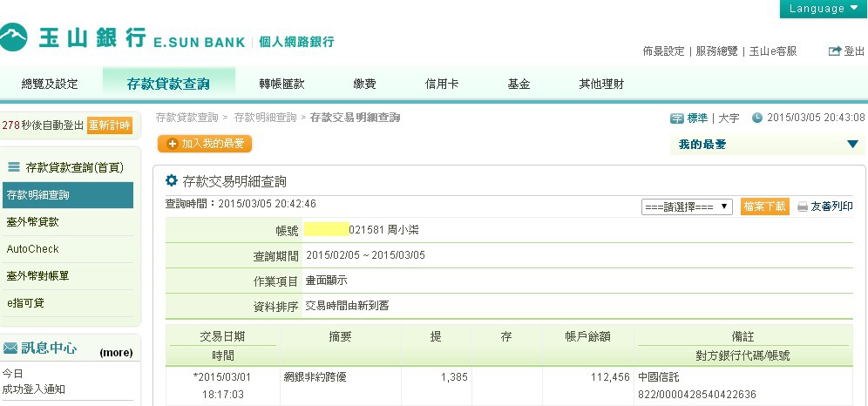Click the printer icon for 友善列印
This screenshot has height=406, width=868.
tap(803, 206)
